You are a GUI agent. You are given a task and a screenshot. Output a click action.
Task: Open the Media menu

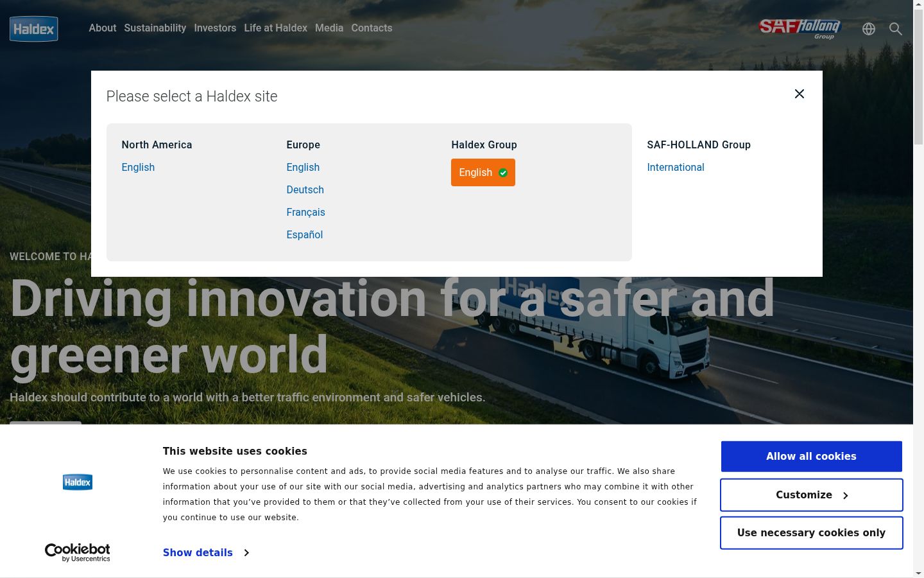point(329,28)
